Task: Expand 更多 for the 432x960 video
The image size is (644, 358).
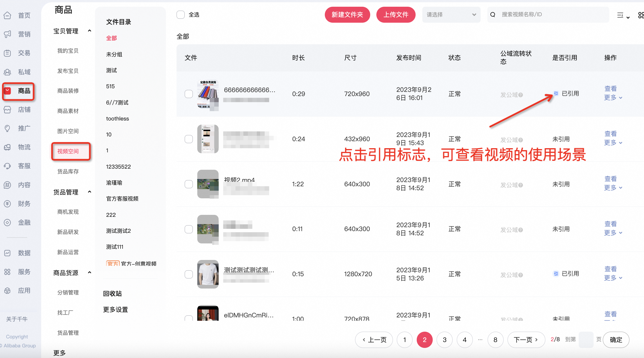Action: 613,143
